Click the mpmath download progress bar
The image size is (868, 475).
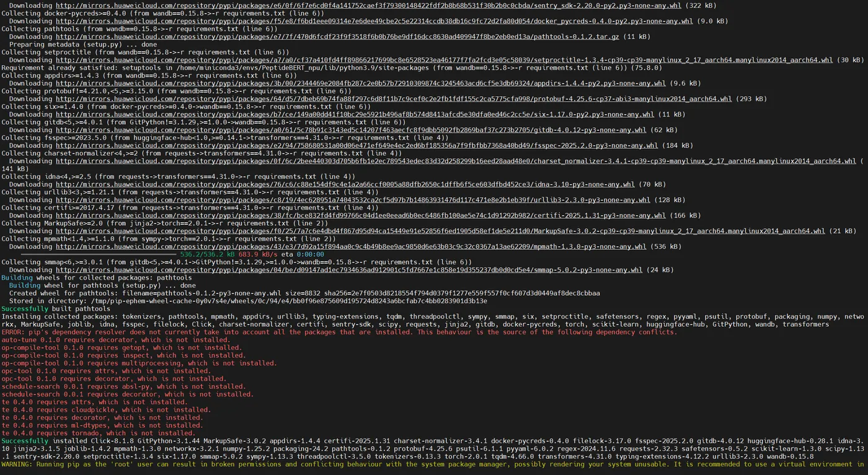(x=99, y=254)
